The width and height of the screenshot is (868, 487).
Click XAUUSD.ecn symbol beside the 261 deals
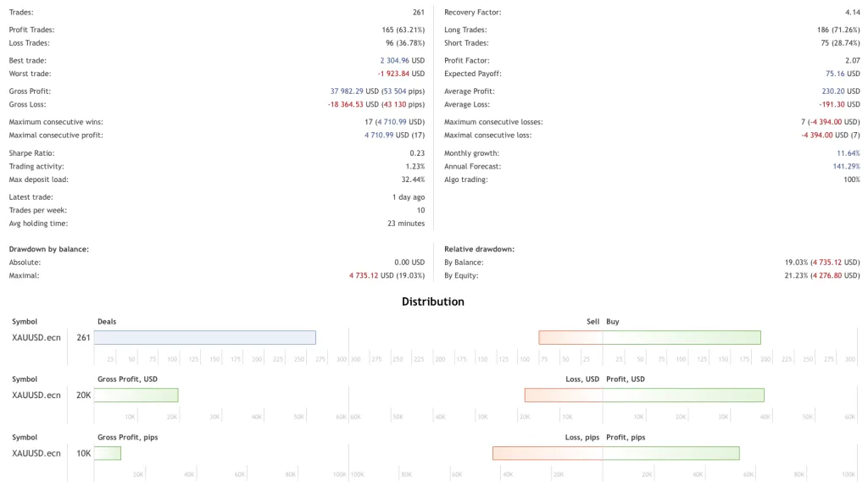click(36, 337)
